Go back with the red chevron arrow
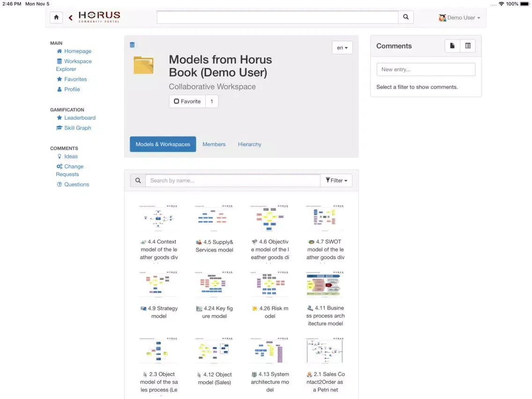The width and height of the screenshot is (532, 399). [x=71, y=18]
